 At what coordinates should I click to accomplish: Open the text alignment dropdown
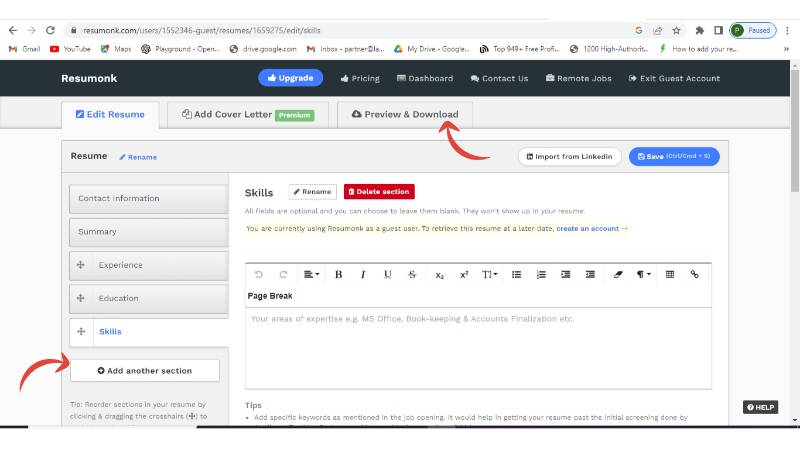click(311, 274)
